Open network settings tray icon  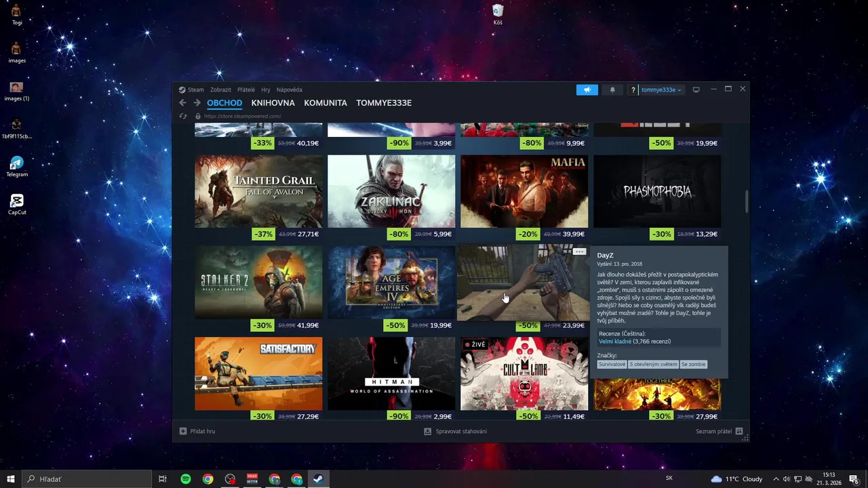pos(798,479)
